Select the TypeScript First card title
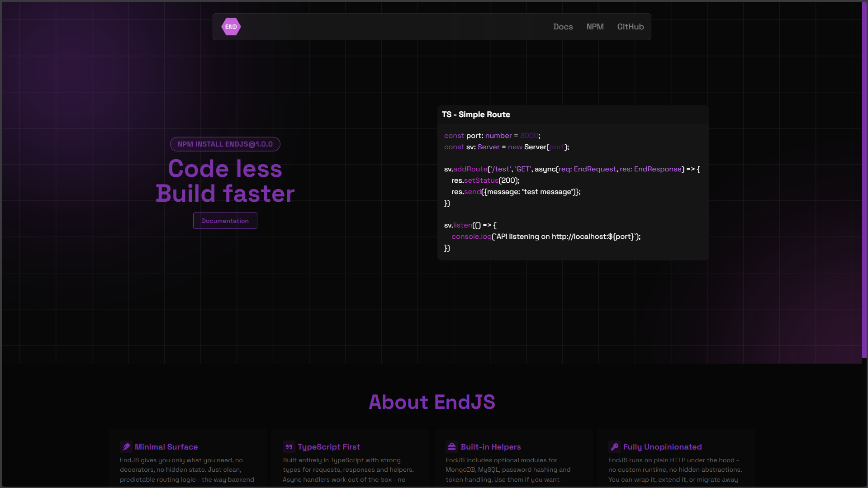 (328, 447)
